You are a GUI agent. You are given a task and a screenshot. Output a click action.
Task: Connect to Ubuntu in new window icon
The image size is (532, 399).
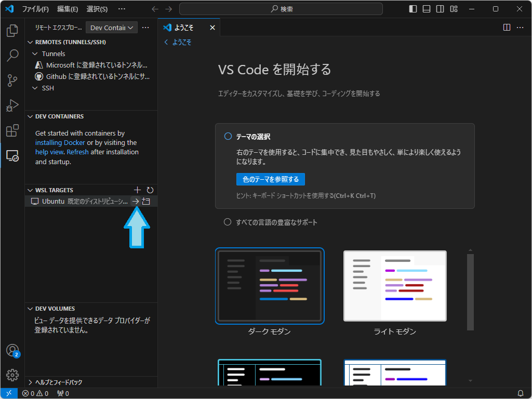pyautogui.click(x=146, y=201)
